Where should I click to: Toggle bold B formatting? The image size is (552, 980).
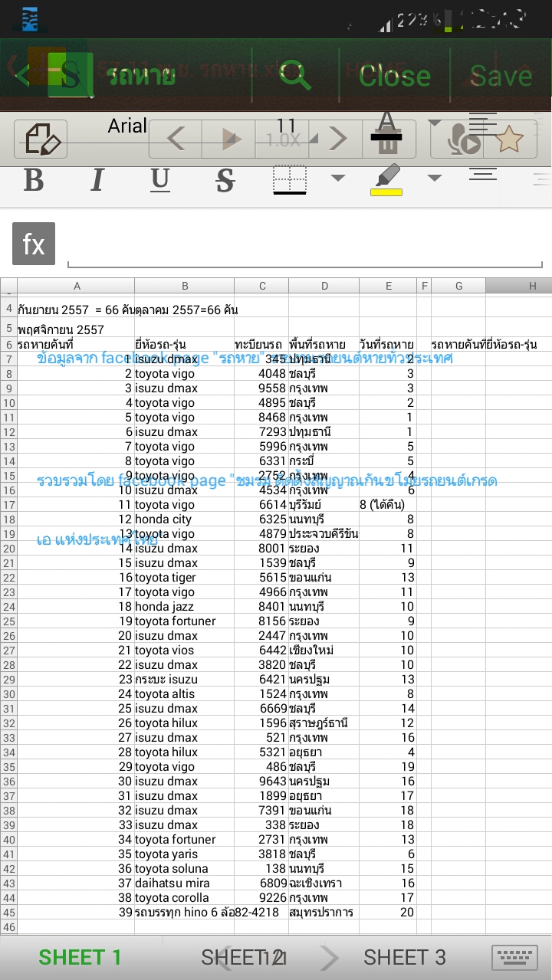[x=34, y=180]
